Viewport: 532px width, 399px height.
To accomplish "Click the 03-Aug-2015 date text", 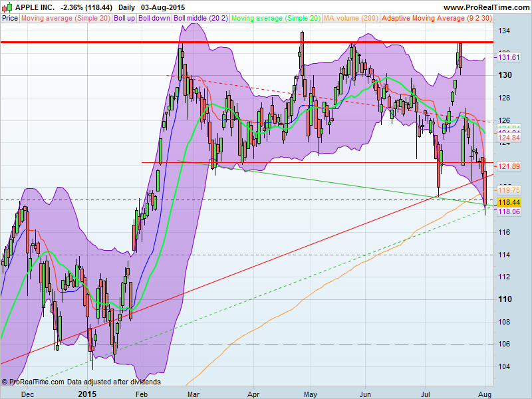I will pos(163,7).
